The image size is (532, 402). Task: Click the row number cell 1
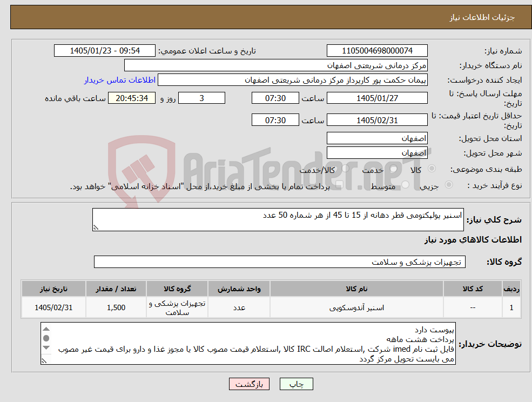point(511,307)
